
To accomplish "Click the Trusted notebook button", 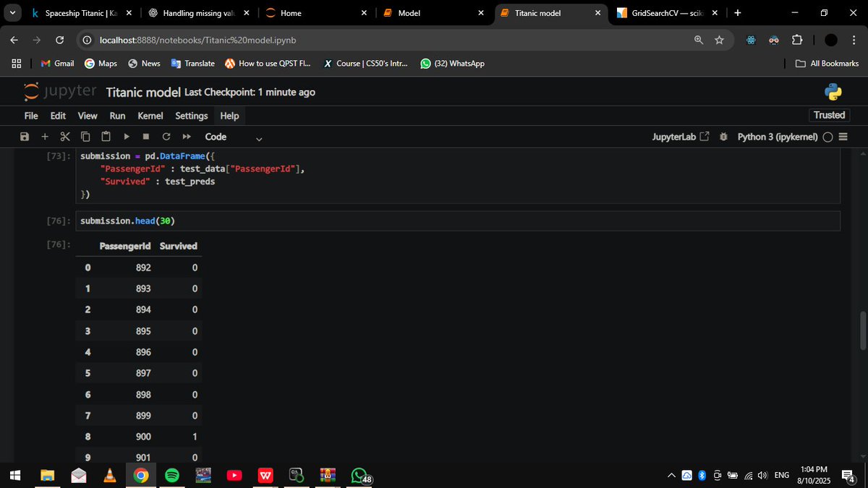I will 829,115.
